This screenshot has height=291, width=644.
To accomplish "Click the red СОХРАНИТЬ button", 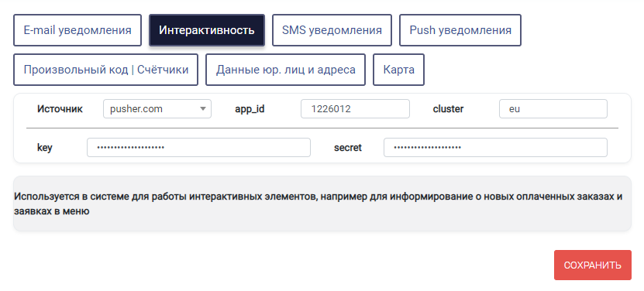I will (x=592, y=265).
